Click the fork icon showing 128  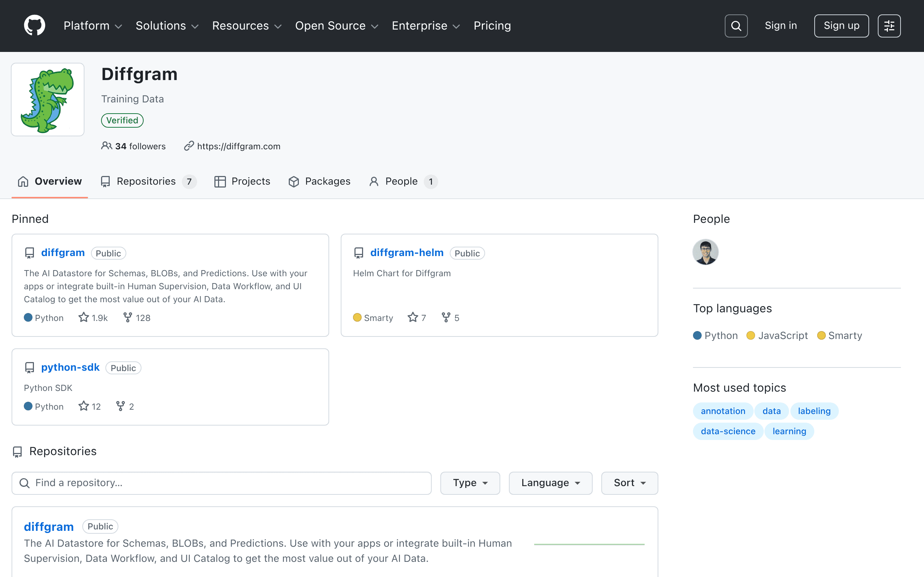pos(127,317)
